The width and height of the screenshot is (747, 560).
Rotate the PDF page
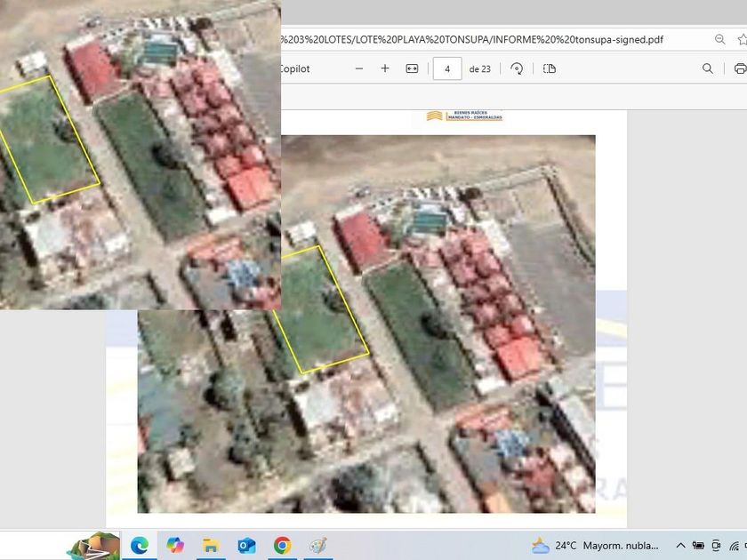click(517, 68)
